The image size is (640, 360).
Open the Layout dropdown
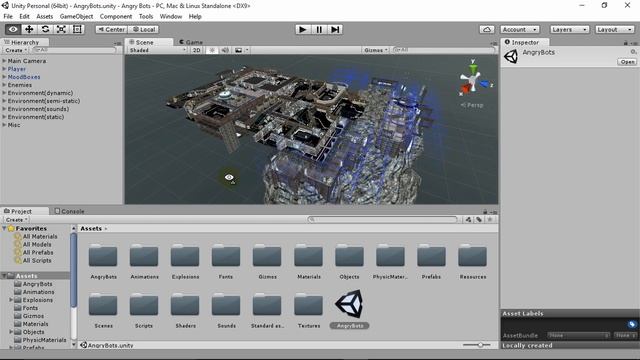[614, 29]
